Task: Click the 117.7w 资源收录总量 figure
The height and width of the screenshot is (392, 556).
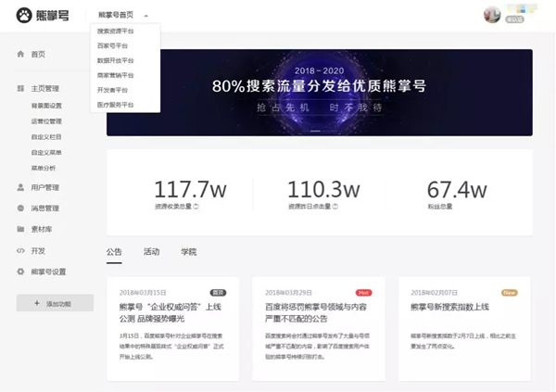Action: click(x=190, y=189)
